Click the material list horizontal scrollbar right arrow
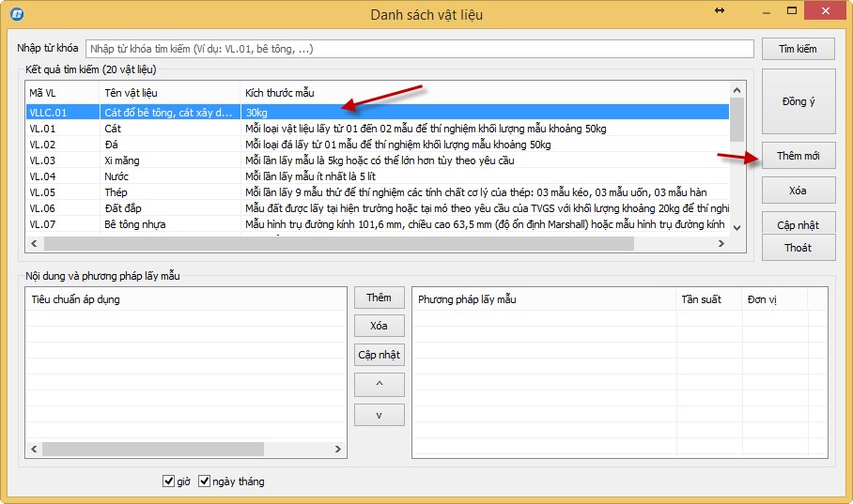 pyautogui.click(x=721, y=243)
